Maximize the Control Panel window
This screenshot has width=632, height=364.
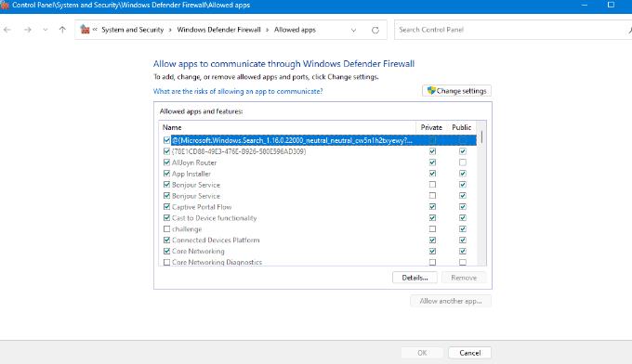tap(611, 5)
